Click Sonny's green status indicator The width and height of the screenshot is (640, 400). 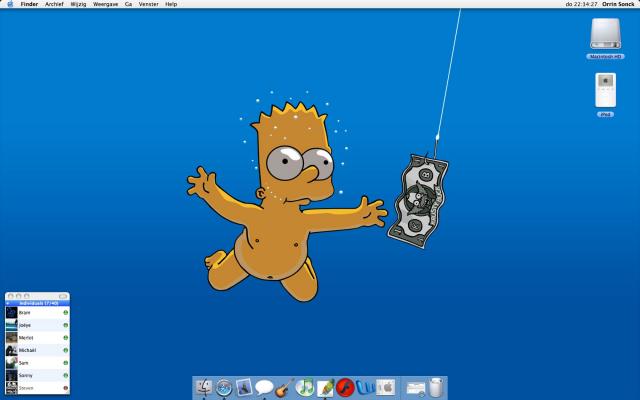pos(65,375)
